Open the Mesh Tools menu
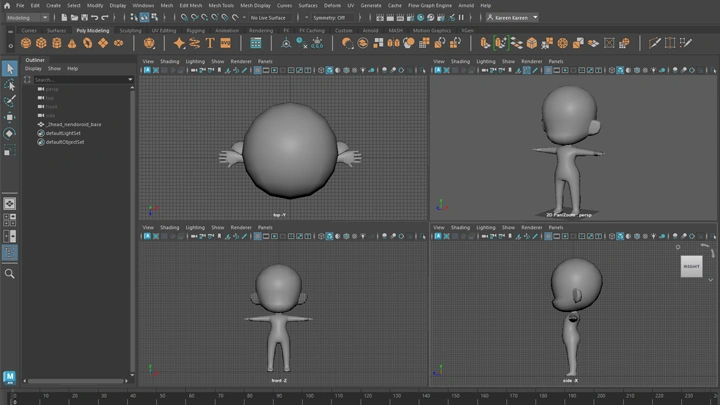Screen dimensions: 720x405 [x=220, y=5]
